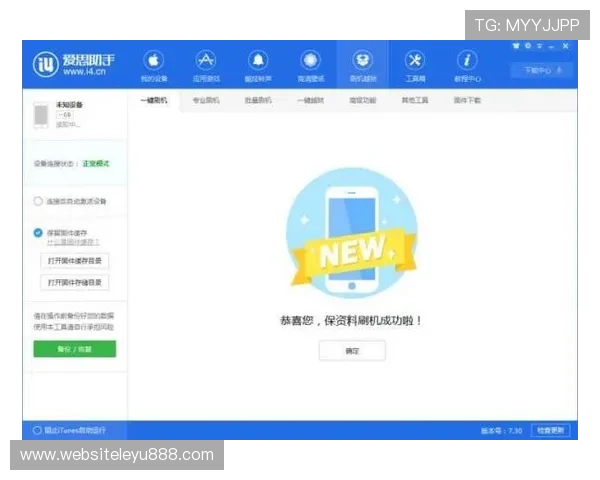600x480 pixels.
Task: Close the 爱思助手 window
Action: click(x=566, y=46)
